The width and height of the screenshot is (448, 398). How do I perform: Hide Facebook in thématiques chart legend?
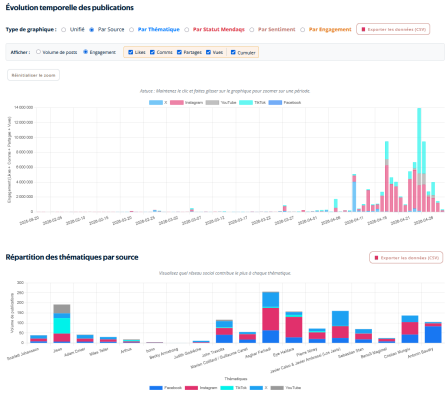166,388
